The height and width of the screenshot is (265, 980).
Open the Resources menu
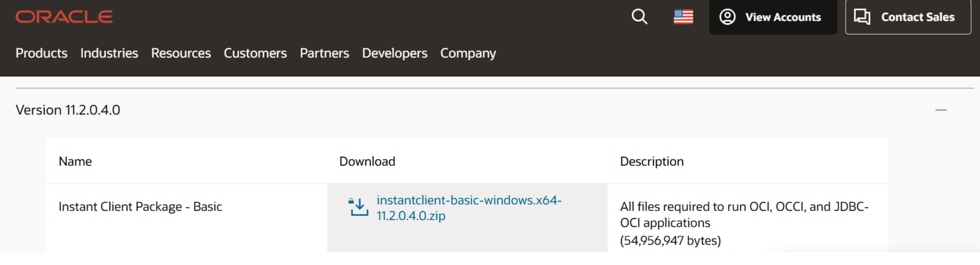[181, 53]
